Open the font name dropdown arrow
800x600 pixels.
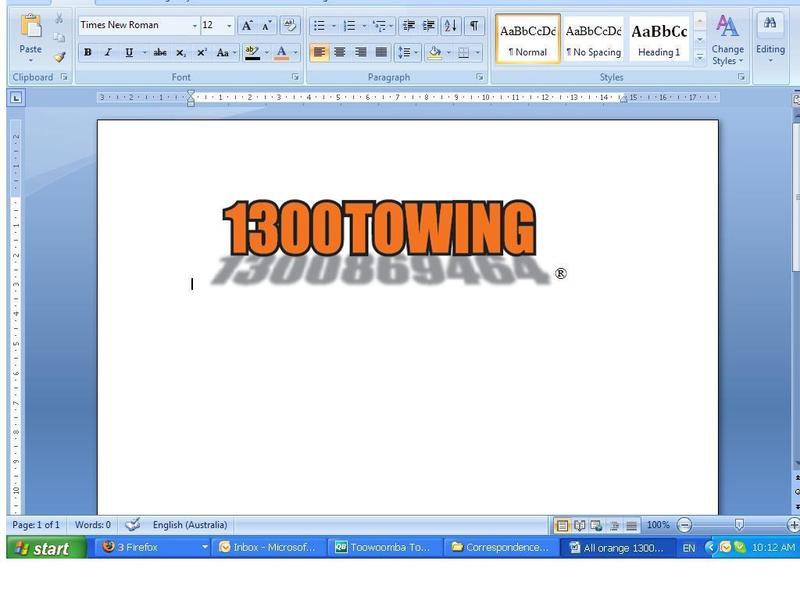tap(194, 26)
